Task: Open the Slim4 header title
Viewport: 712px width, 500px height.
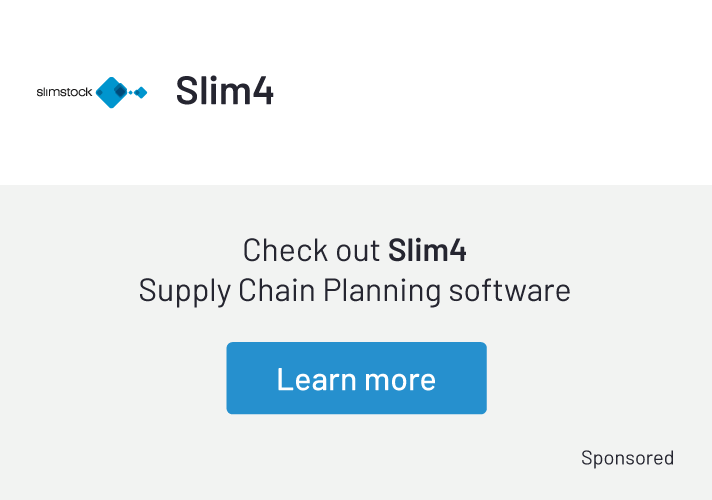Action: [224, 91]
